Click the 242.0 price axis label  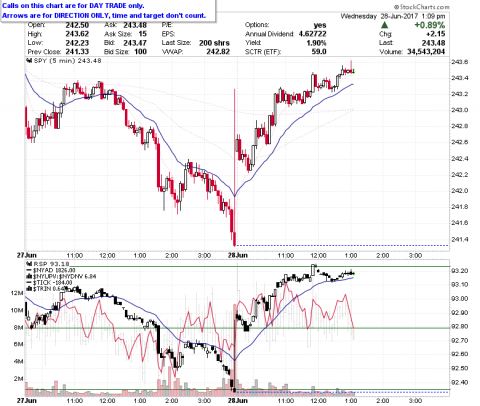(x=459, y=191)
